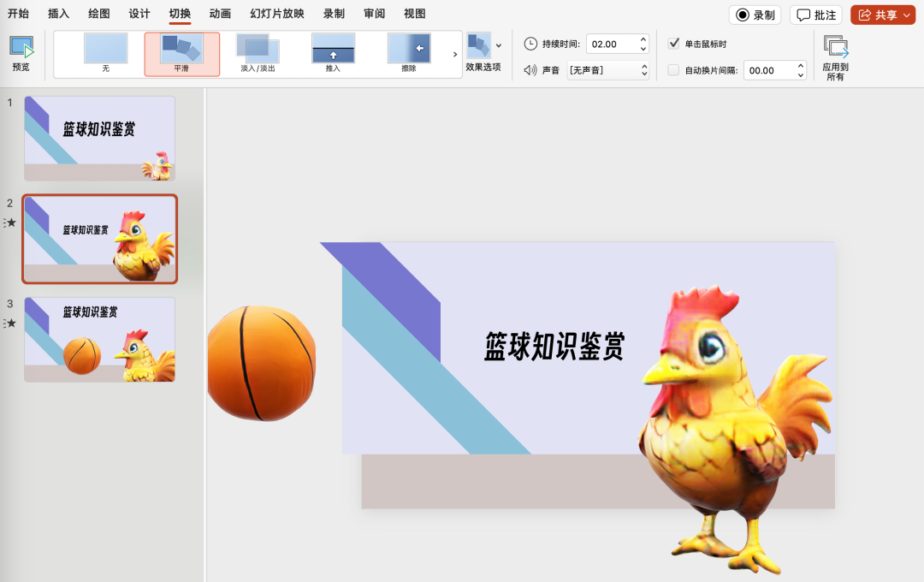Click the 录制 record button at top right
924x582 pixels.
tap(755, 15)
